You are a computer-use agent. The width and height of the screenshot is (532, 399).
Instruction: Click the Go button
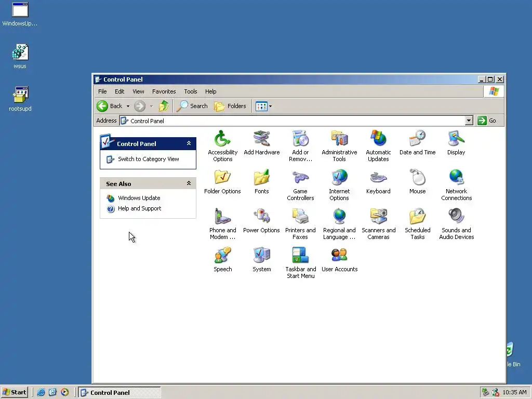(487, 121)
